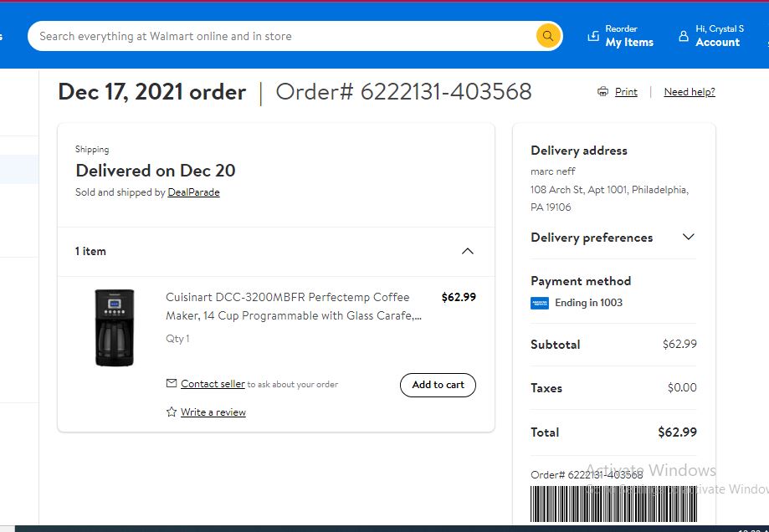Image resolution: width=769 pixels, height=532 pixels.
Task: Click the star icon beside Write a review
Action: click(x=172, y=412)
